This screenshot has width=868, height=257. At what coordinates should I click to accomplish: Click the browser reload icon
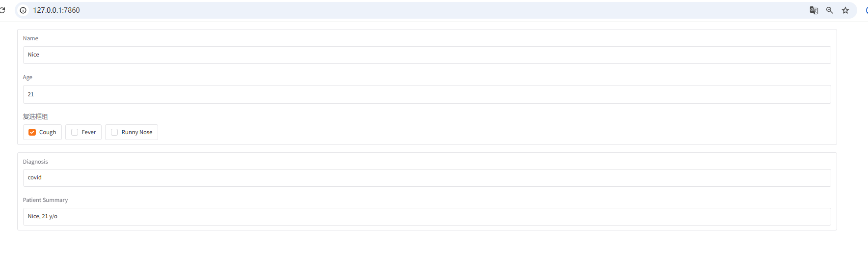coord(2,10)
